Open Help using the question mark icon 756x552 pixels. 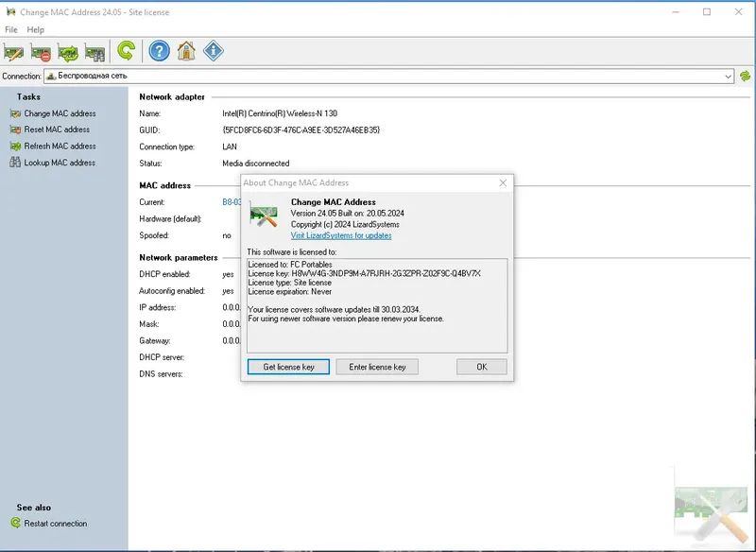[x=159, y=51]
